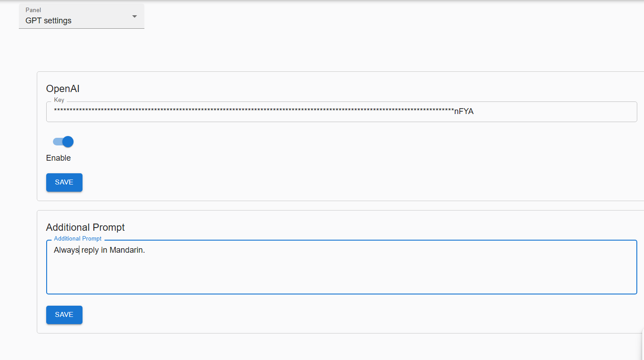
Task: Click the "Key" field label
Action: [x=59, y=100]
